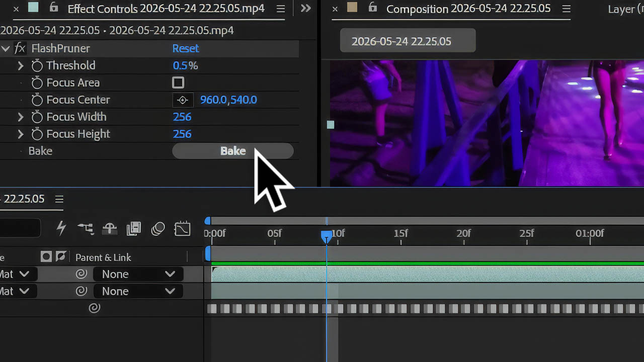Toggle the Focus Area stopwatch

[37, 82]
